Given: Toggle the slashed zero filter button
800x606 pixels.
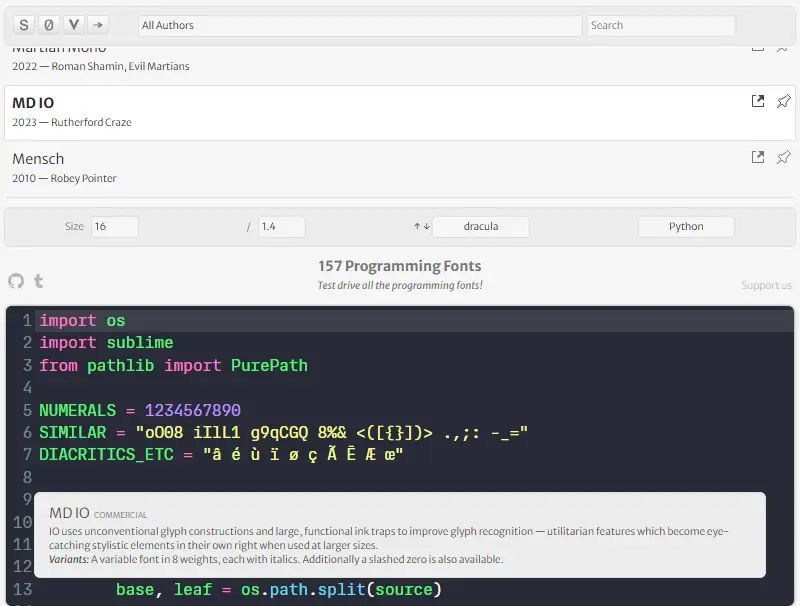Looking at the screenshot, I should pos(48,25).
